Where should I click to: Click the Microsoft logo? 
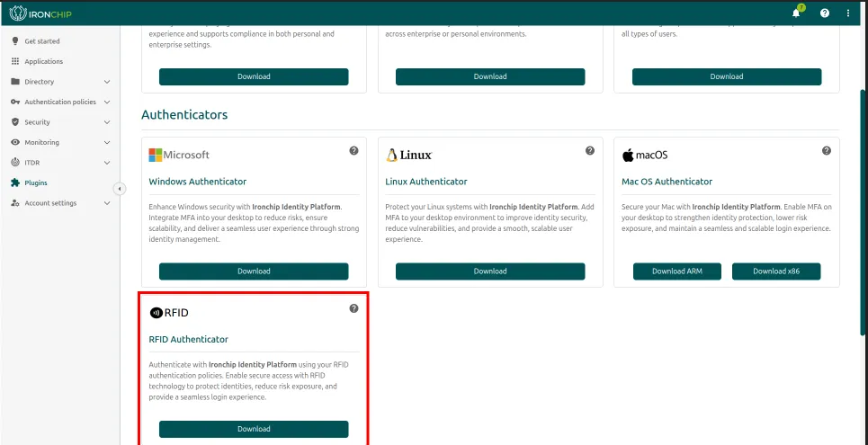(179, 155)
